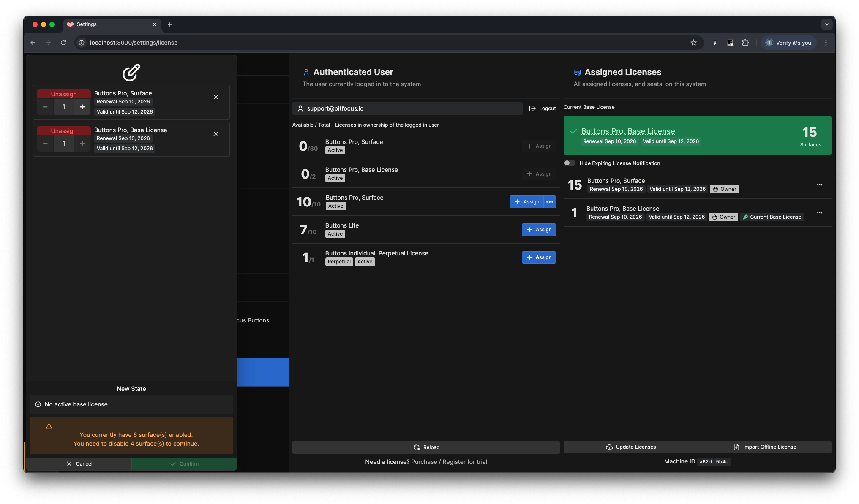
Task: Click Update Licenses button
Action: pos(630,447)
